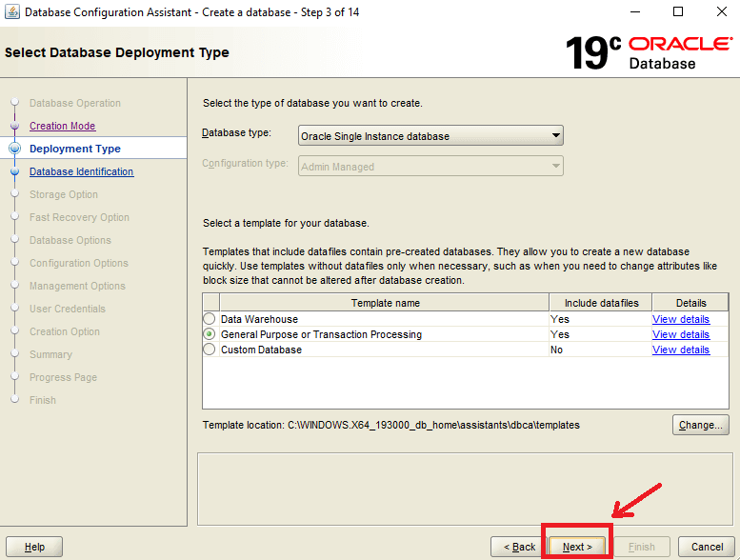Click the Oracle 19c Database logo
The height and width of the screenshot is (560, 740).
pyautogui.click(x=648, y=53)
